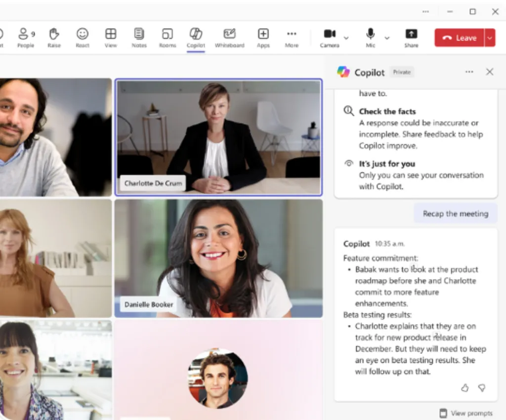Click the It's just for you heading
This screenshot has width=506, height=420.
(x=387, y=164)
